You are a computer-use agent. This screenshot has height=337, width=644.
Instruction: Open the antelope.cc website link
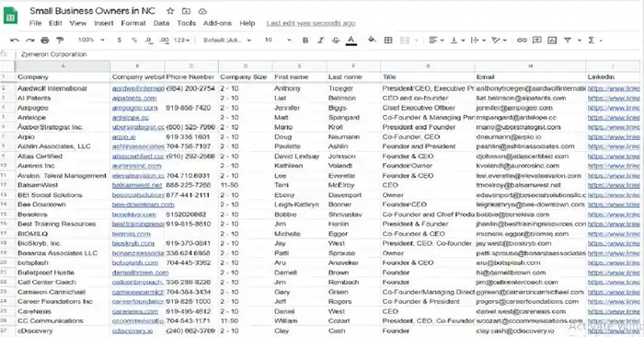(131, 118)
